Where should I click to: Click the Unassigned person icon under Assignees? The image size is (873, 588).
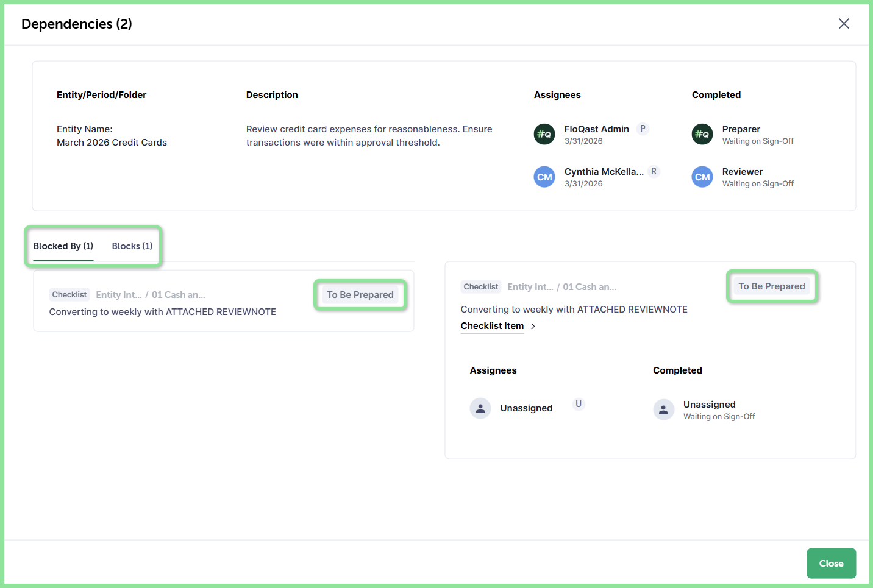click(480, 408)
